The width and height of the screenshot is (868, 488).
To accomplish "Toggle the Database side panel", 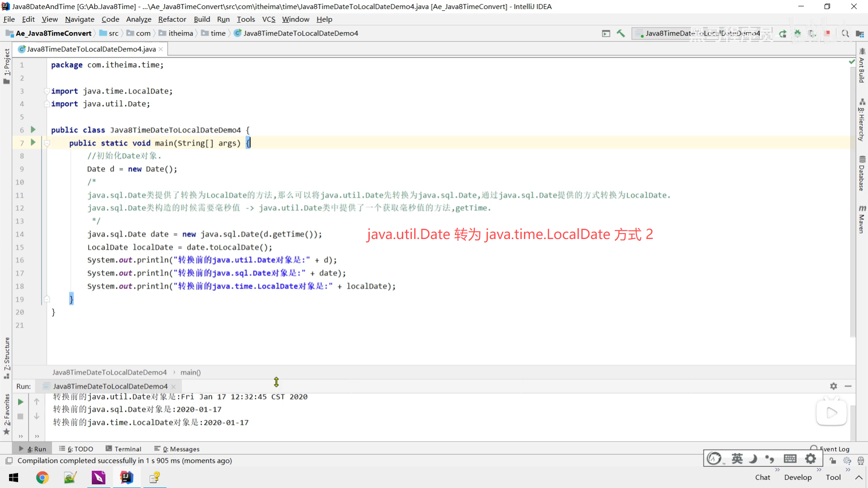I will 862,174.
